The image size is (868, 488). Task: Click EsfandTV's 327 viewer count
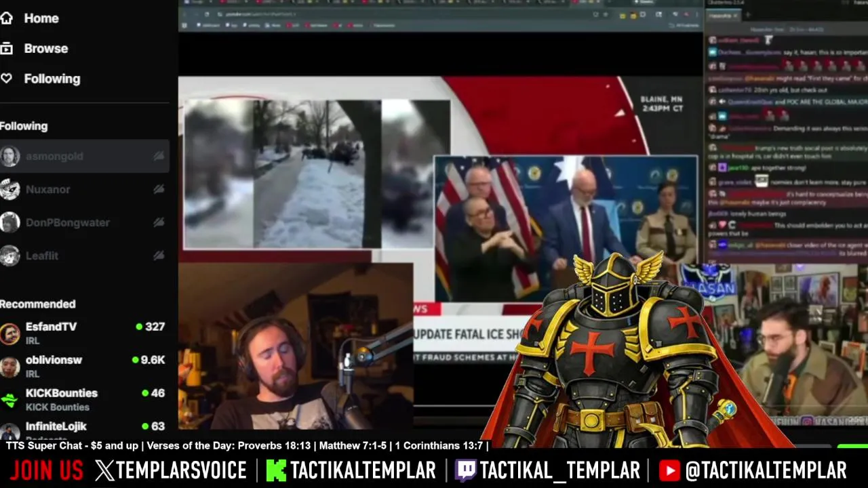pos(151,327)
